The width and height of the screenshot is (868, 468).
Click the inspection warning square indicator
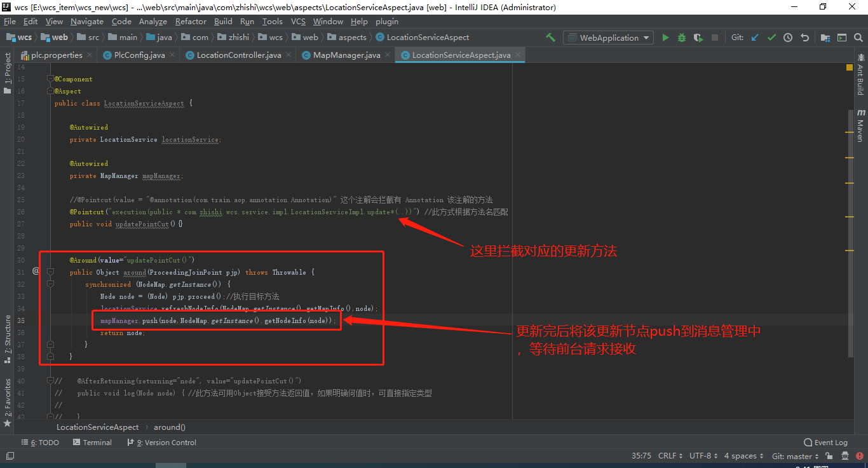pos(850,67)
